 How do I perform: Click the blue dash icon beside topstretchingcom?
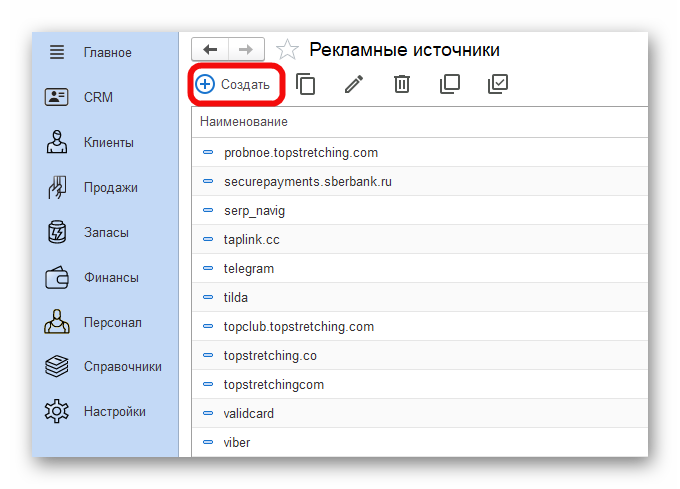208,384
